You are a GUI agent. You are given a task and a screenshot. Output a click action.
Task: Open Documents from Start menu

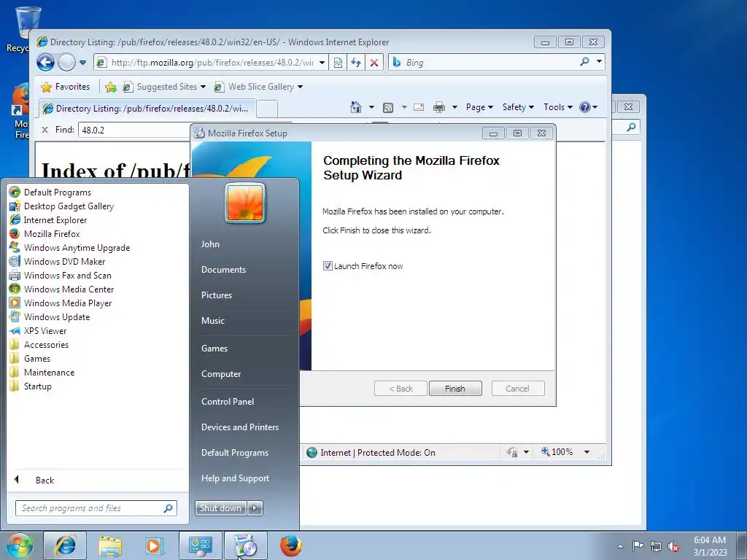pos(223,270)
